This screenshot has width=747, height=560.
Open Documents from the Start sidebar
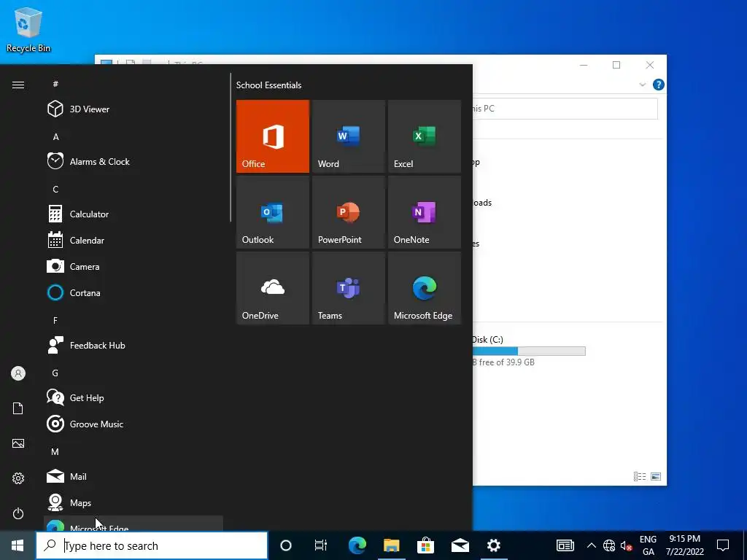tap(18, 408)
